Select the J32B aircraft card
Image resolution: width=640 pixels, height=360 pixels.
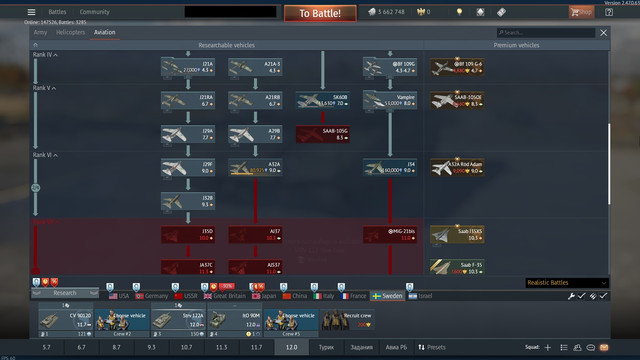[x=188, y=201]
